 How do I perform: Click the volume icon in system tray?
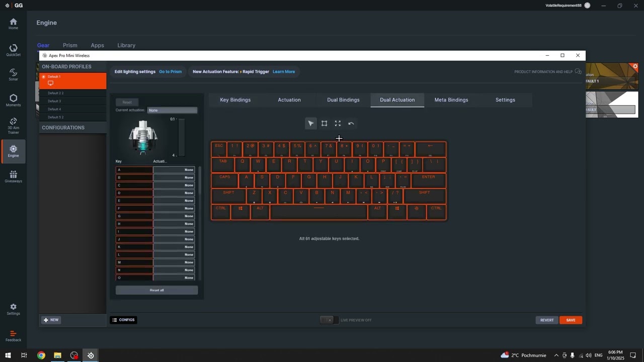[589, 355]
